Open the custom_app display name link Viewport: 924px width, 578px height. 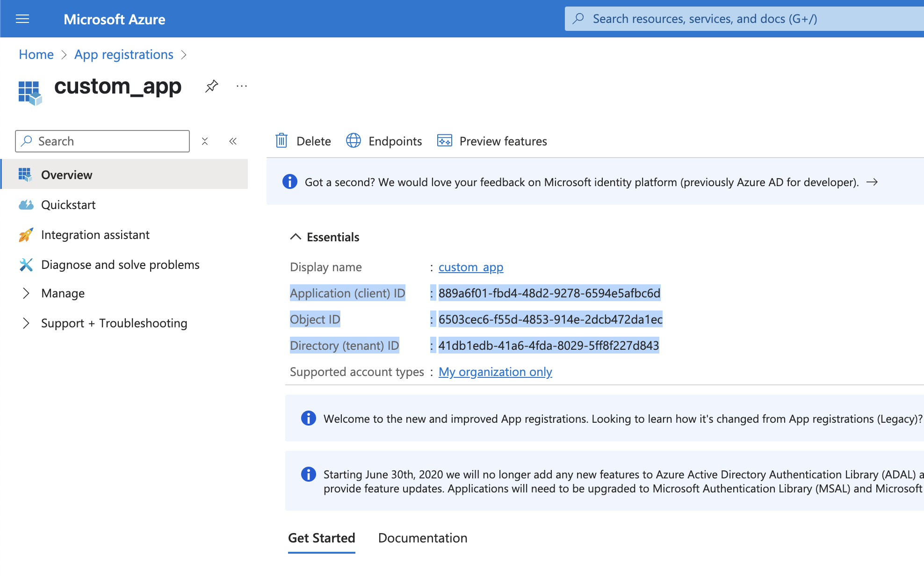[471, 267]
